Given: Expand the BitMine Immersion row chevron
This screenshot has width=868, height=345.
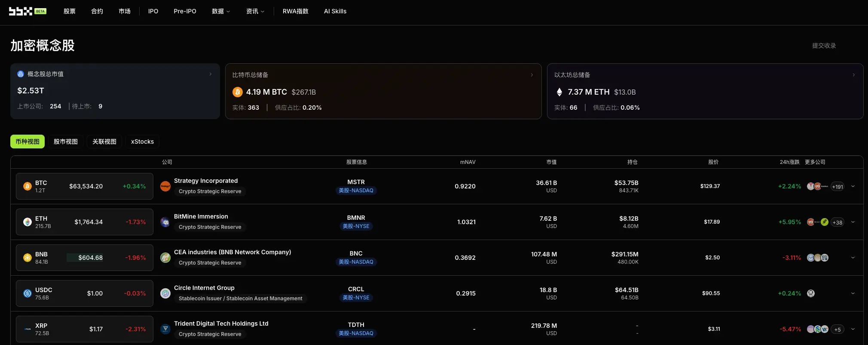Looking at the screenshot, I should pos(853,222).
